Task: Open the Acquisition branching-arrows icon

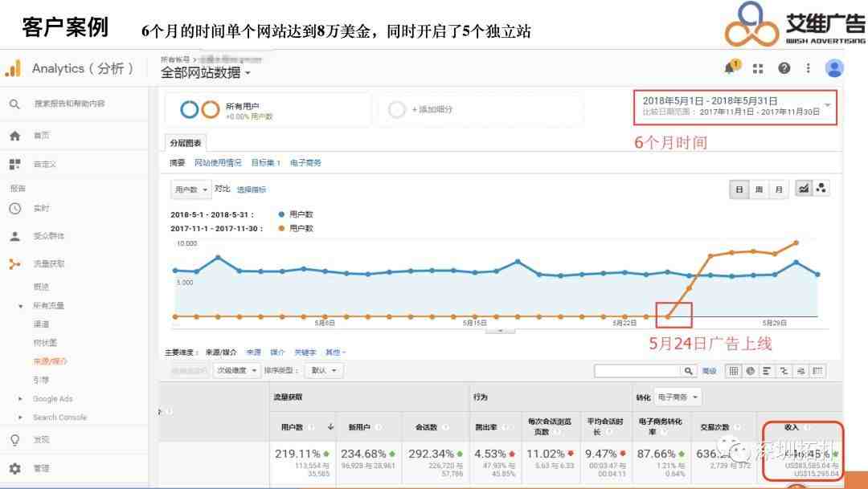Action: coord(15,264)
